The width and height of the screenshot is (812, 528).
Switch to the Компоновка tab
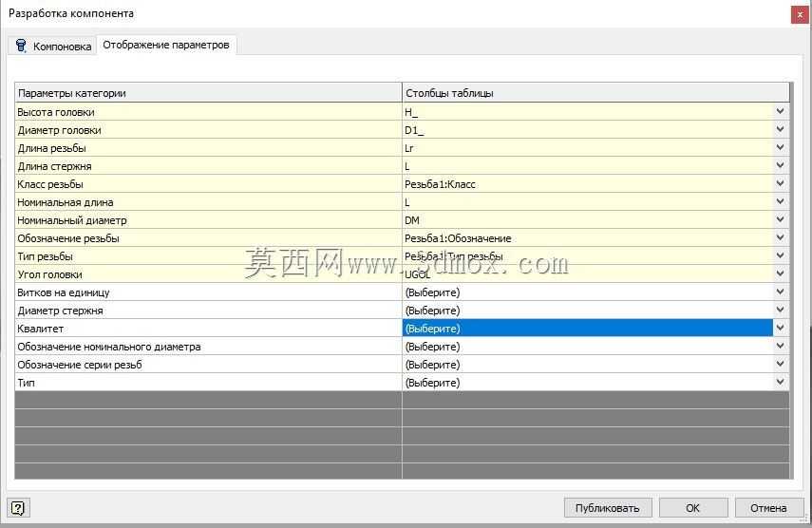[52, 46]
